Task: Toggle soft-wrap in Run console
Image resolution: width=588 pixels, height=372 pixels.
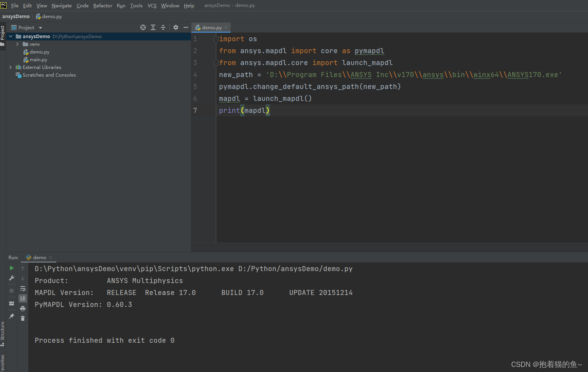Action: click(23, 288)
